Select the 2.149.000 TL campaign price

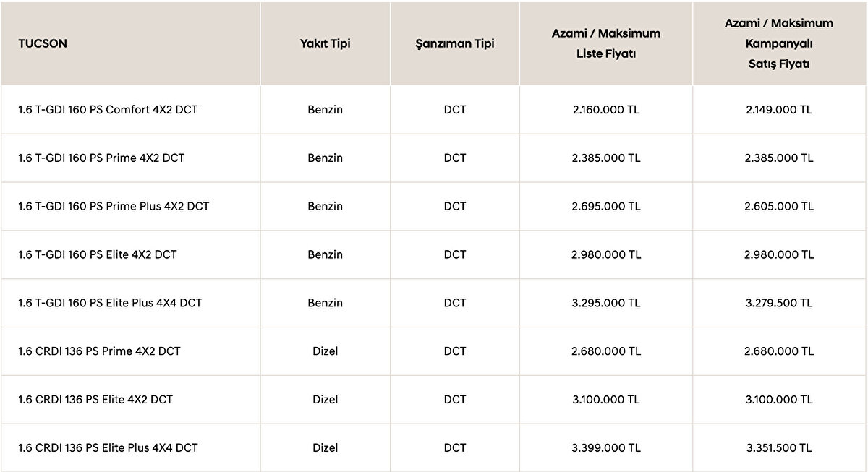click(779, 110)
